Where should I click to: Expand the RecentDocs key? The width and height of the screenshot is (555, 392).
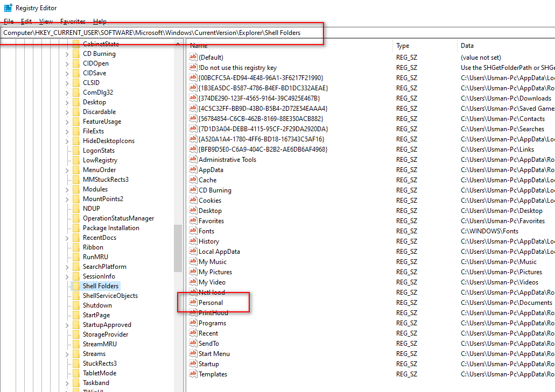(x=67, y=238)
